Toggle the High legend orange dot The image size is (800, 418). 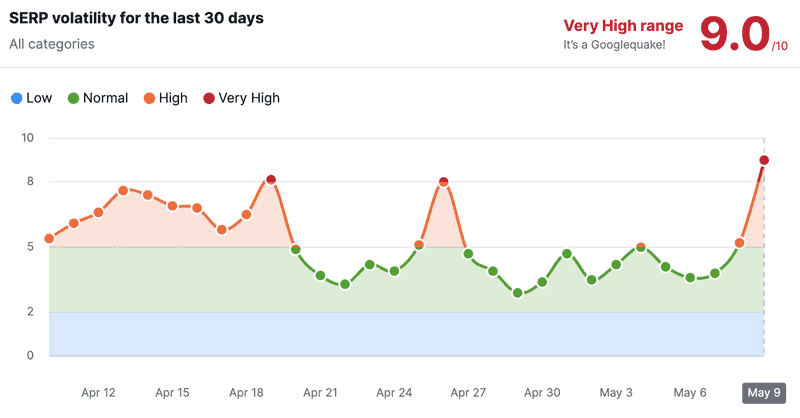[x=149, y=99]
